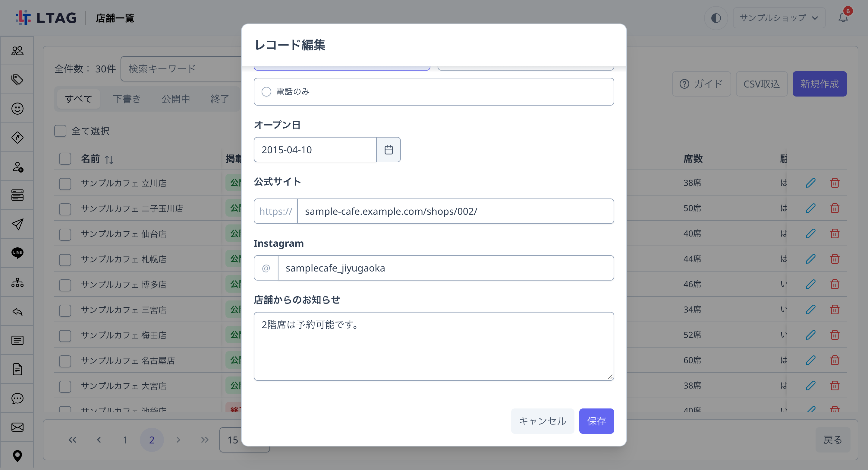
Task: Open the document file sidebar icon
Action: (17, 369)
